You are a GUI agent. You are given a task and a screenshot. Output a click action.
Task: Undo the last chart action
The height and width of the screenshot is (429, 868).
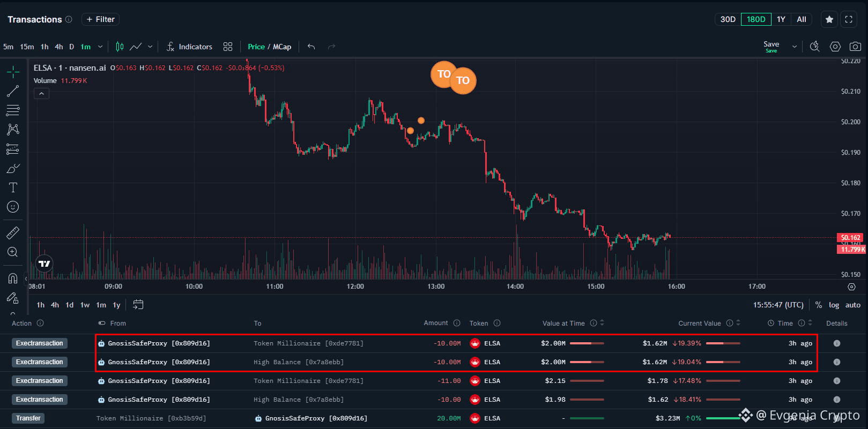coord(311,47)
